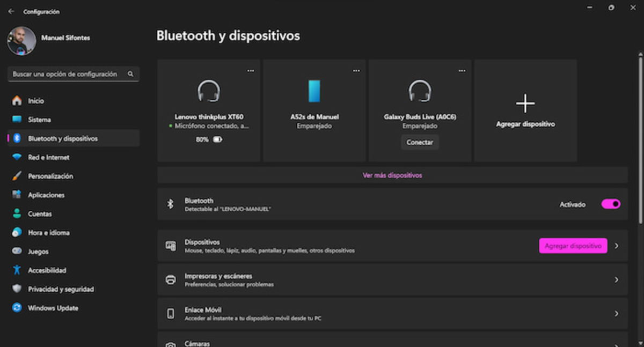Open options menu for A52s de Manuel
Screen dimensions: 644x347
[356, 70]
